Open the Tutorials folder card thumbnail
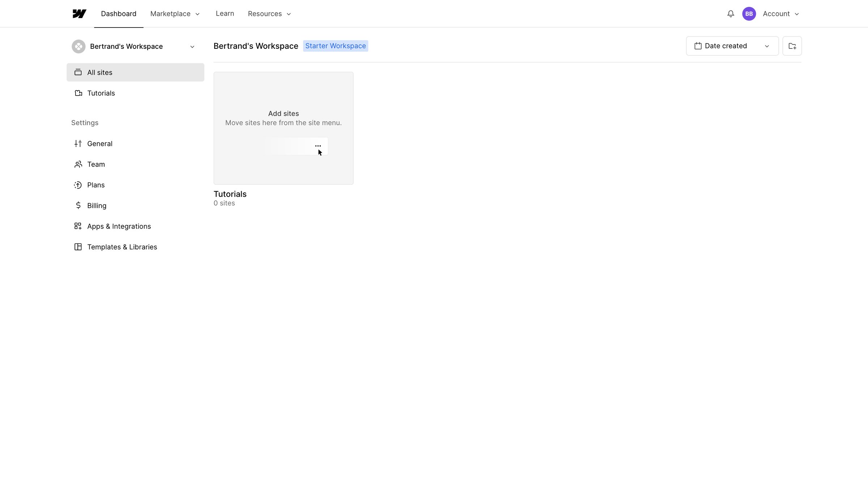Viewport: 868px width, 493px height. 284,128
